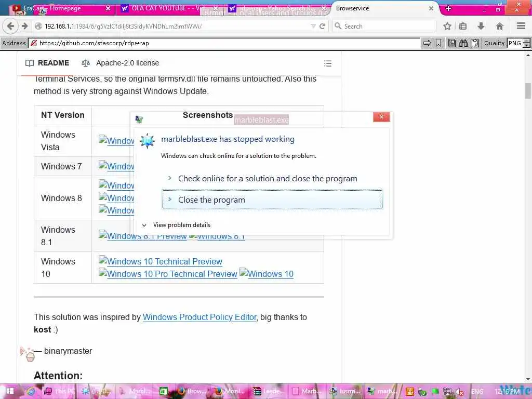
Task: Open the URL history dropdown arrow
Action: coord(313,26)
